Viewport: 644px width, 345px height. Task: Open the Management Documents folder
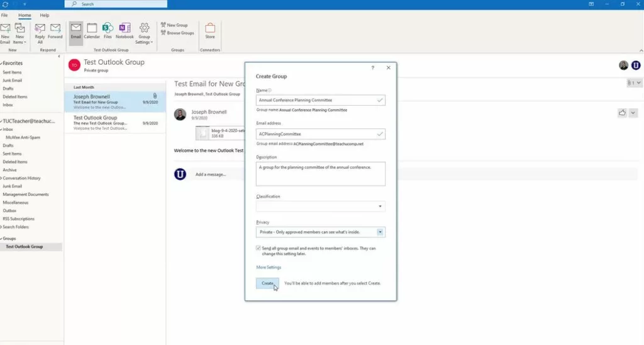click(x=25, y=195)
